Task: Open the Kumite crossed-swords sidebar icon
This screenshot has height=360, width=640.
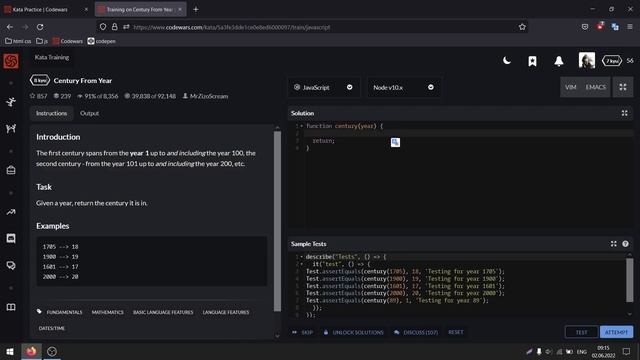Action: coord(11,128)
